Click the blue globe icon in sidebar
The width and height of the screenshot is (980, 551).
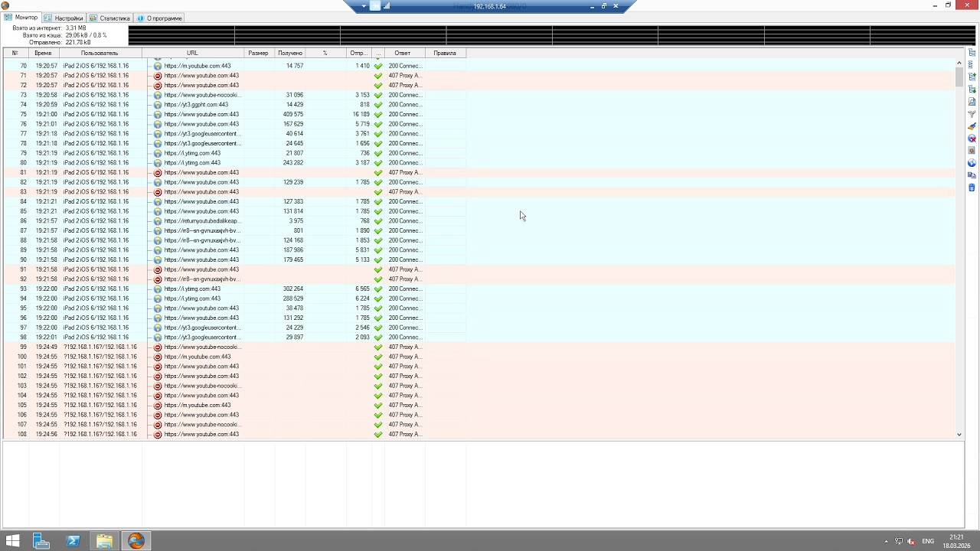(972, 163)
